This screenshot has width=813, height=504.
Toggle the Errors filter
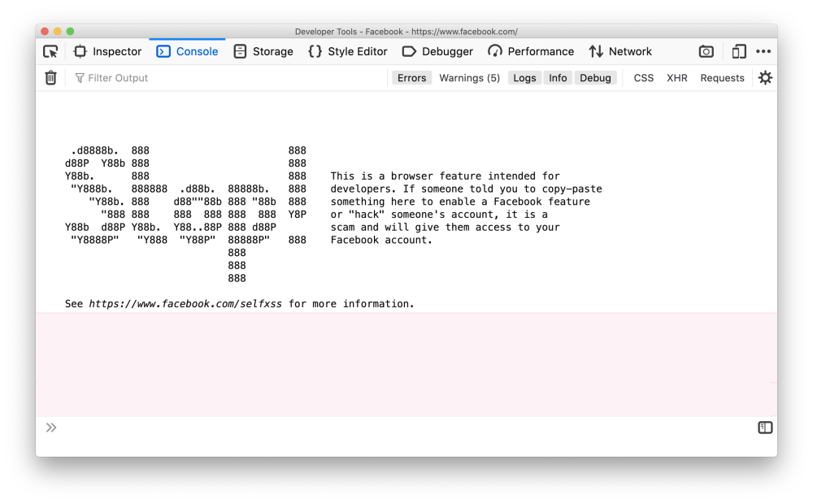pyautogui.click(x=411, y=78)
